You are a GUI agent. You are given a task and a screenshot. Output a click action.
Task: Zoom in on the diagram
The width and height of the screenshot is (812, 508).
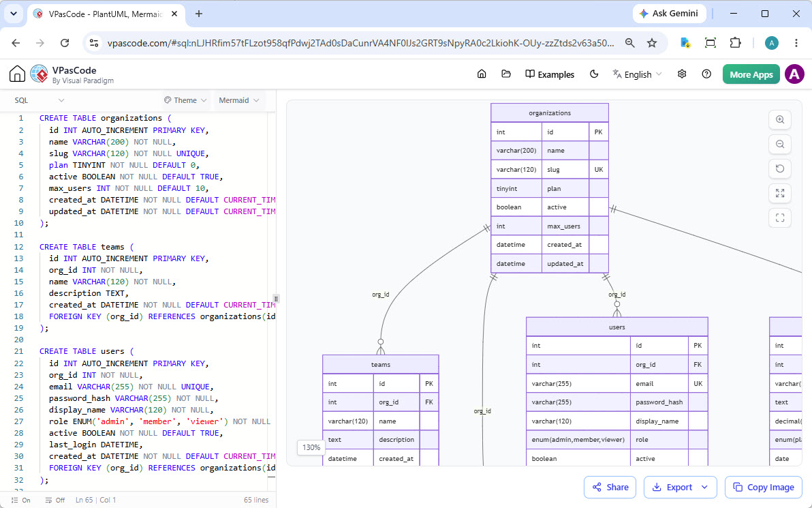[x=780, y=120]
